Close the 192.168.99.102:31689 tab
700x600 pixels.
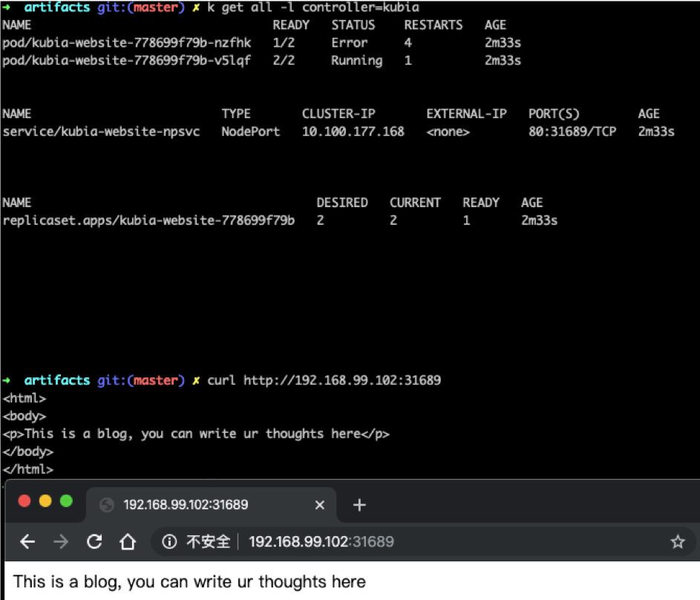pos(320,505)
